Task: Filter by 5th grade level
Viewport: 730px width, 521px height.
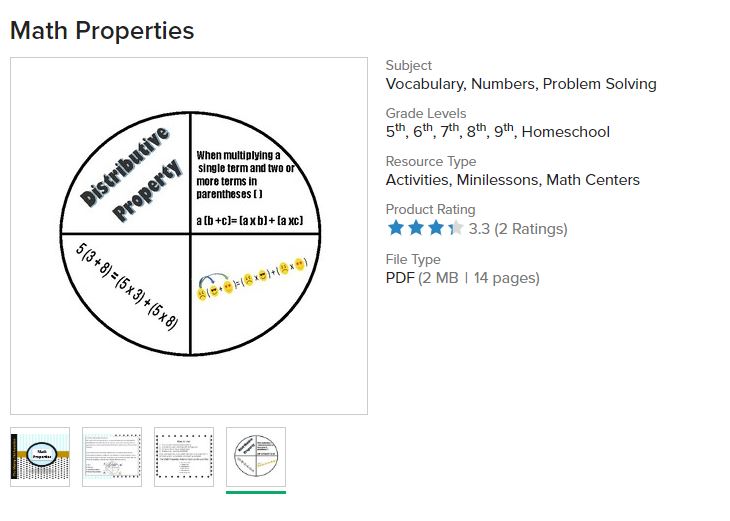Action: click(396, 131)
